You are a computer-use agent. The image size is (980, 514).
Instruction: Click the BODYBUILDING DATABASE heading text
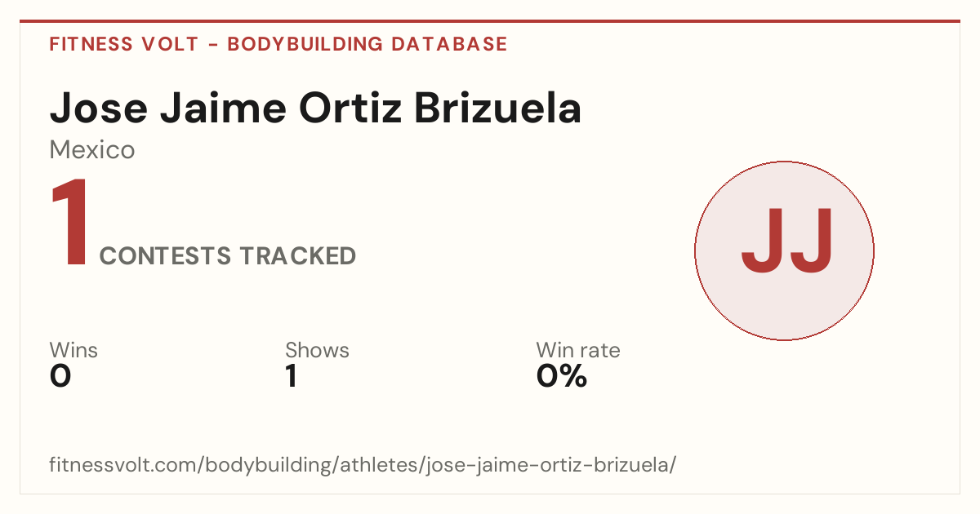coord(367,44)
